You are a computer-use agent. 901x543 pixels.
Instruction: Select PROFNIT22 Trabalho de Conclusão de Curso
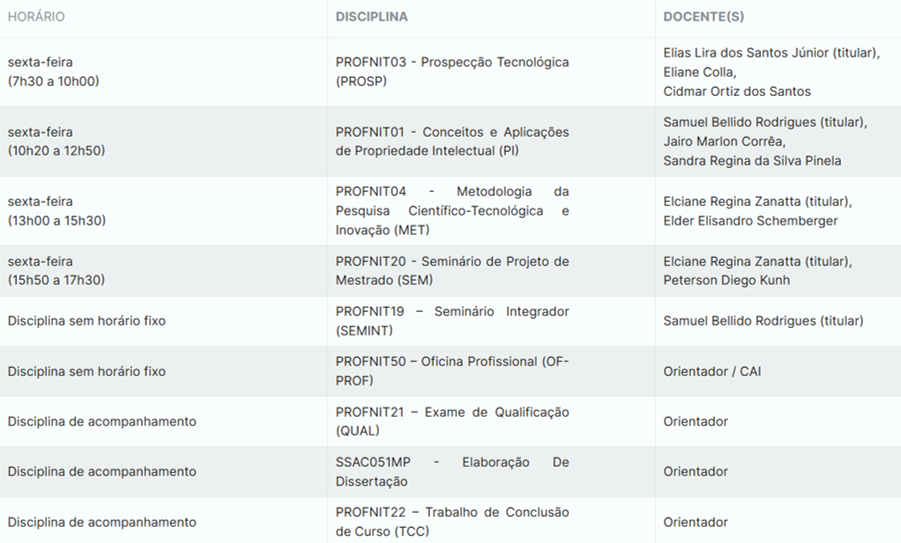452,522
